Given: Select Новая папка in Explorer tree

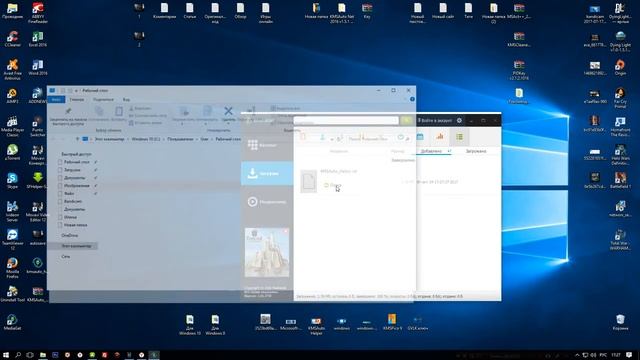Looking at the screenshot, I should pos(76,225).
